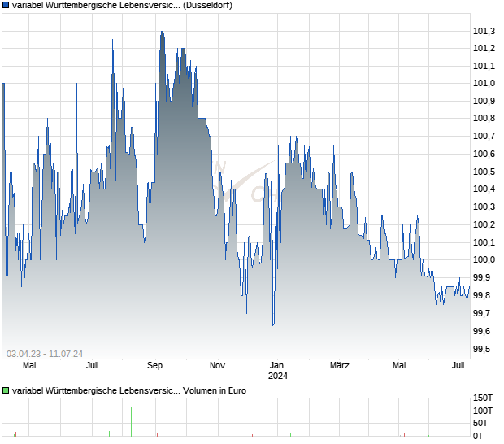
Task: Click the lowest price dip before January
Action: click(x=272, y=324)
